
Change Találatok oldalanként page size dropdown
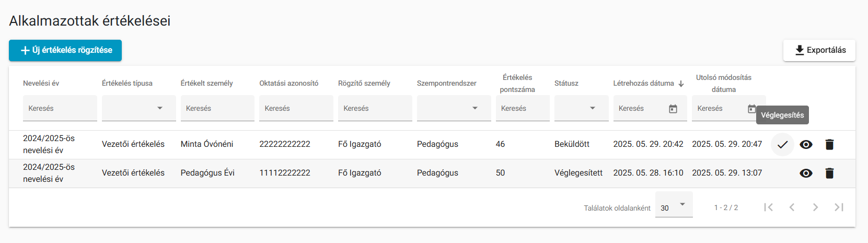[674, 205]
